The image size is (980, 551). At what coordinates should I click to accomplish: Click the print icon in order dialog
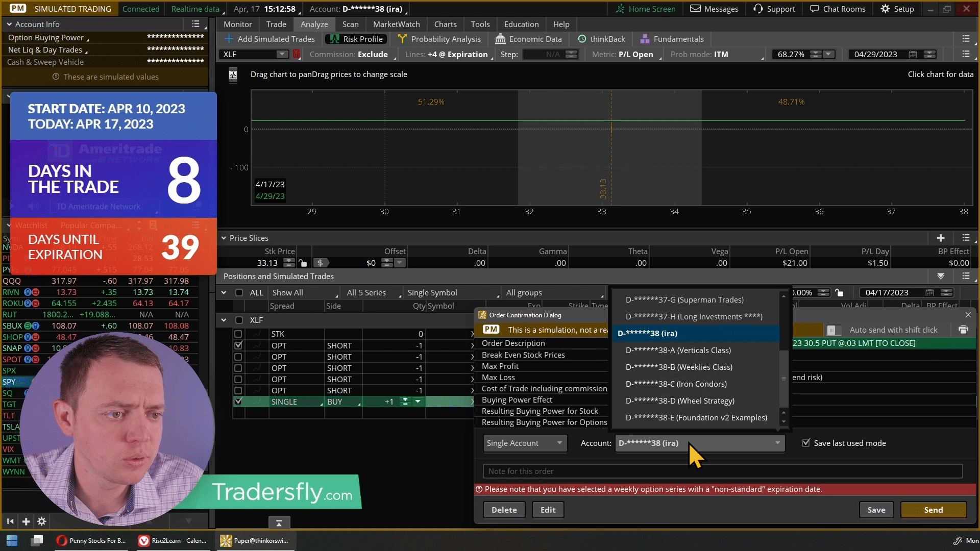(x=963, y=330)
